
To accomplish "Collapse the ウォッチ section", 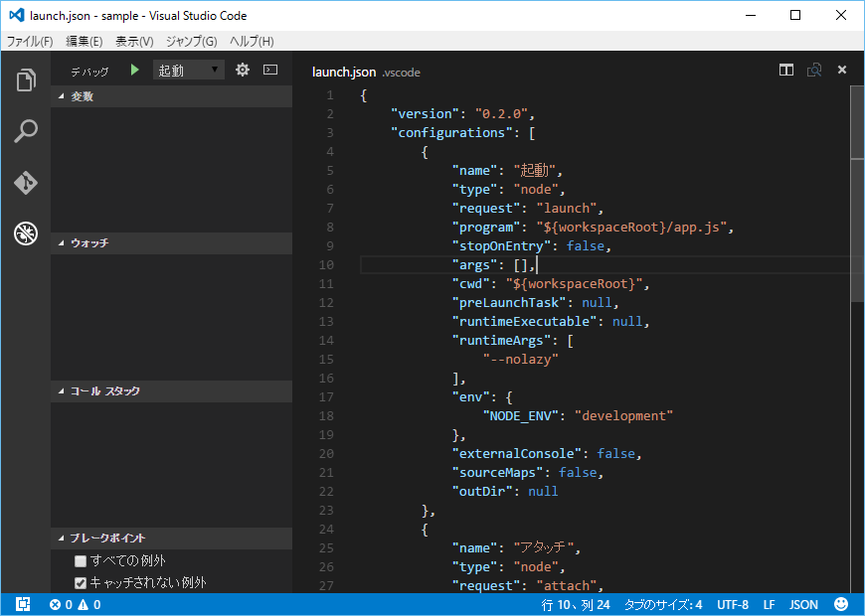I will pyautogui.click(x=62, y=243).
